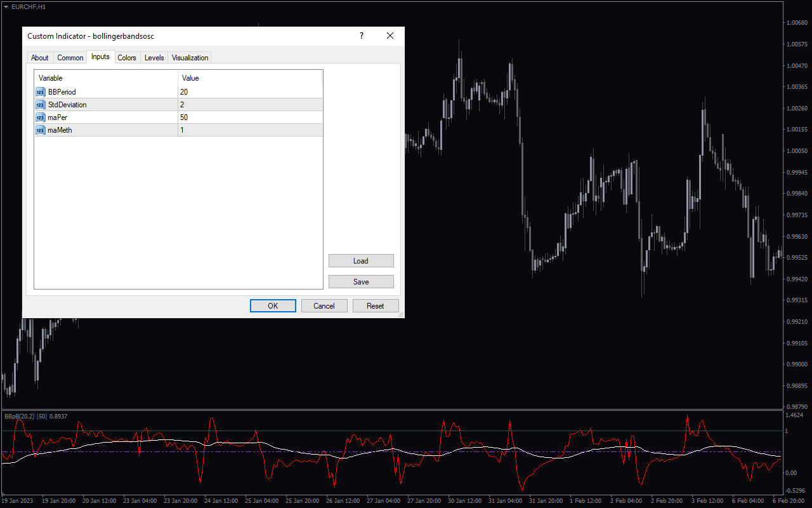Click the 19 Jan 2023 time label

[18, 501]
